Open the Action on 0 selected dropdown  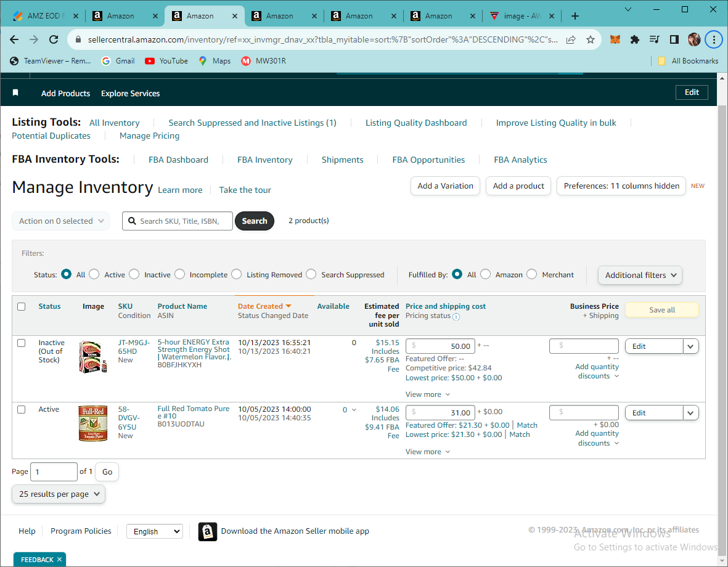coord(61,221)
